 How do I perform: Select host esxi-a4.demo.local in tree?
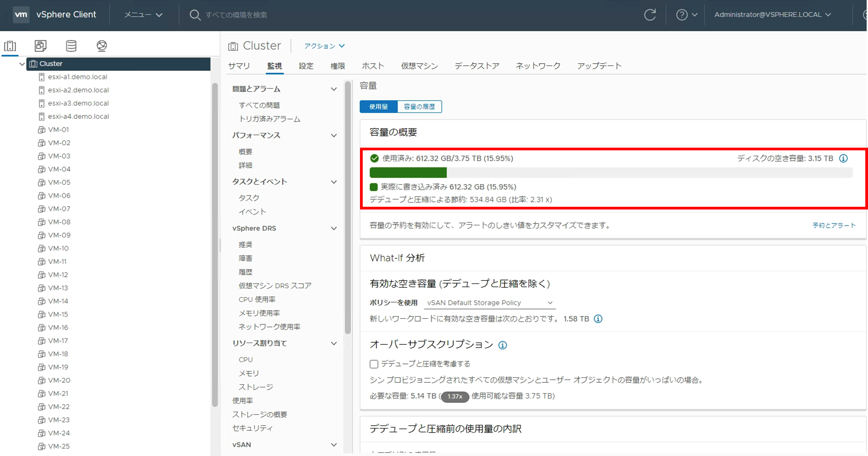[78, 116]
